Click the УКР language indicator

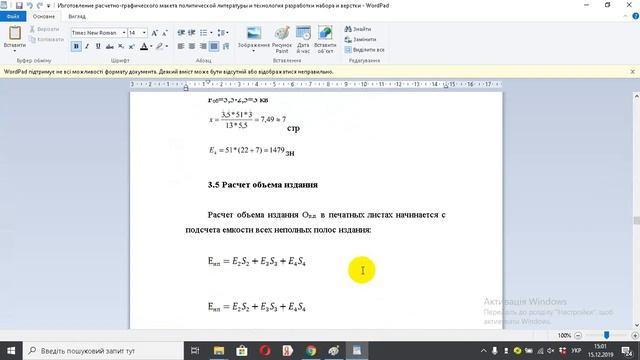[576, 351]
